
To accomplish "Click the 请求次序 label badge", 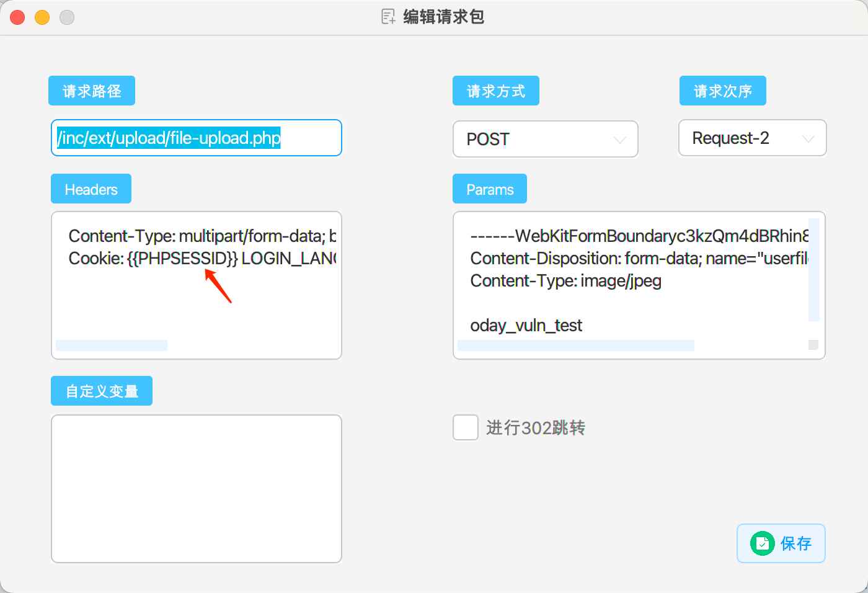I will pyautogui.click(x=722, y=90).
